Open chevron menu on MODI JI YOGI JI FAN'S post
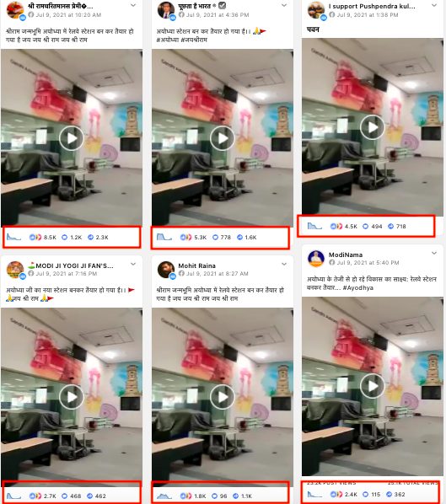Screen dimensions: 446x504 pos(133,264)
